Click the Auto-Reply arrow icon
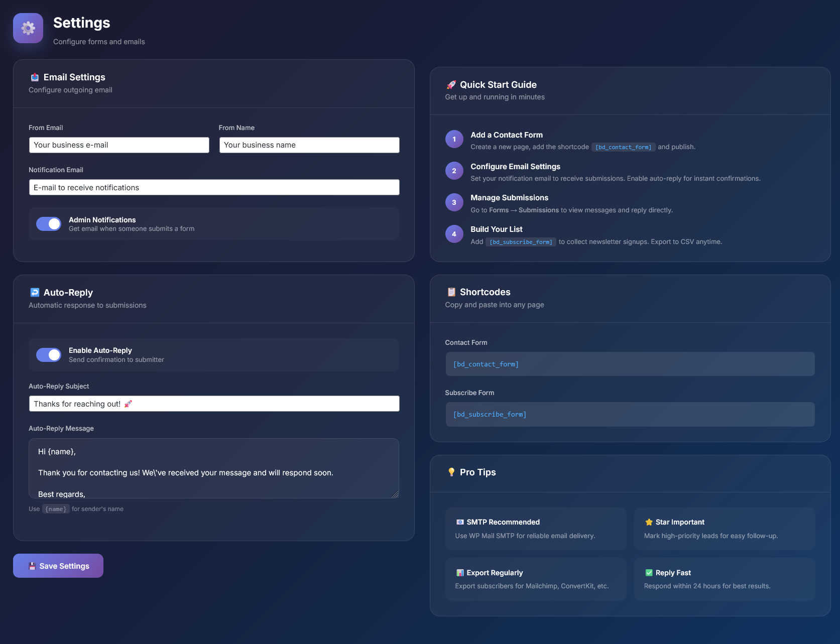The image size is (840, 644). coord(35,293)
